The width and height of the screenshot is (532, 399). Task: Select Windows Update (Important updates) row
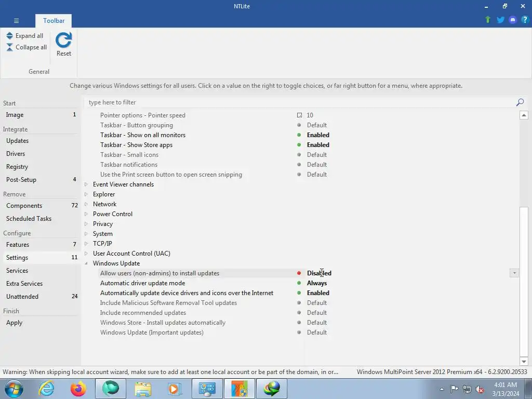[x=152, y=332]
